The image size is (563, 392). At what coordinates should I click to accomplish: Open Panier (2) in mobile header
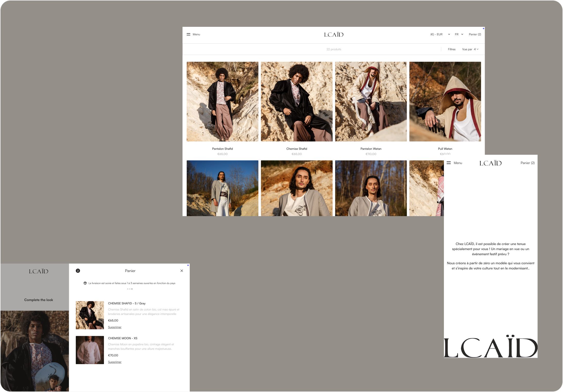[527, 163]
